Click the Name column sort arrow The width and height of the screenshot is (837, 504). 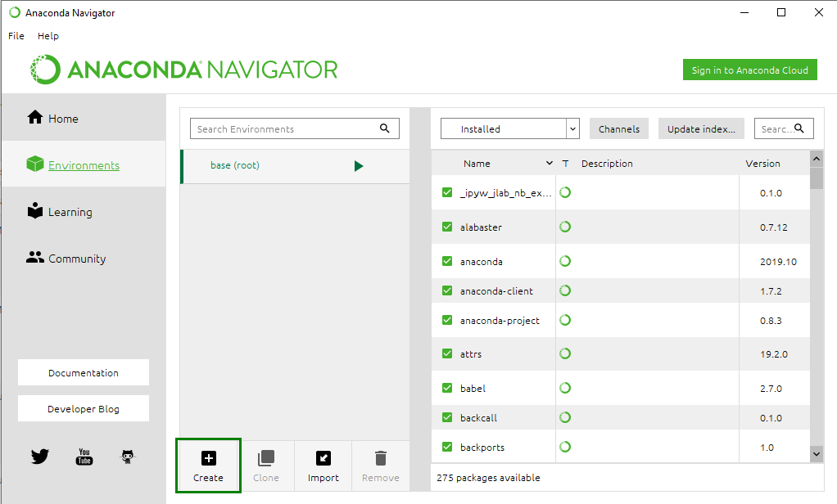click(x=550, y=163)
